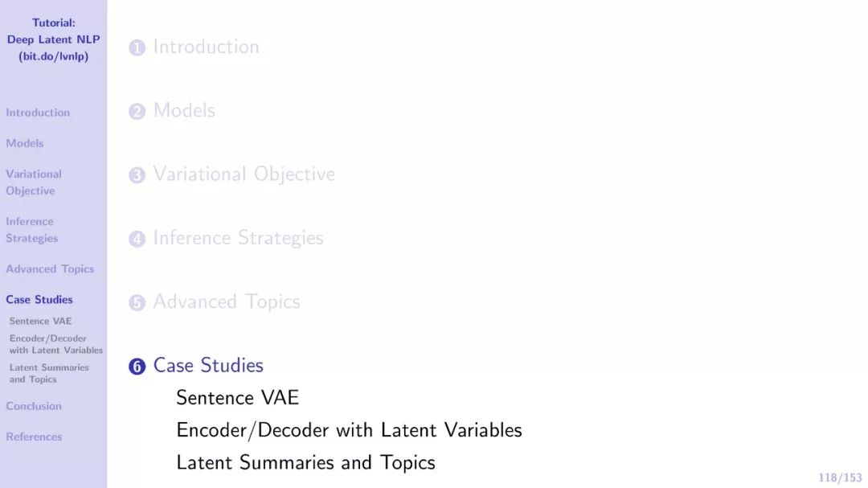
Task: Click the 118/153 page counter
Action: [x=840, y=478]
